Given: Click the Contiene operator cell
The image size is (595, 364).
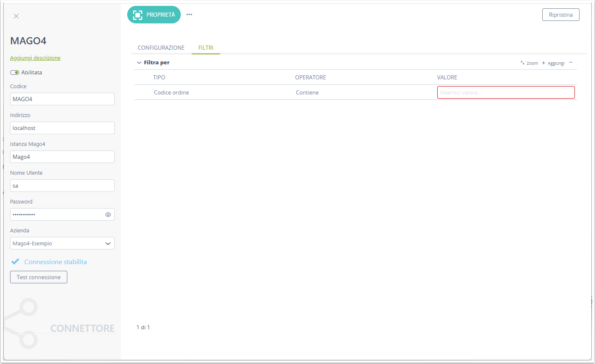Looking at the screenshot, I should [307, 92].
